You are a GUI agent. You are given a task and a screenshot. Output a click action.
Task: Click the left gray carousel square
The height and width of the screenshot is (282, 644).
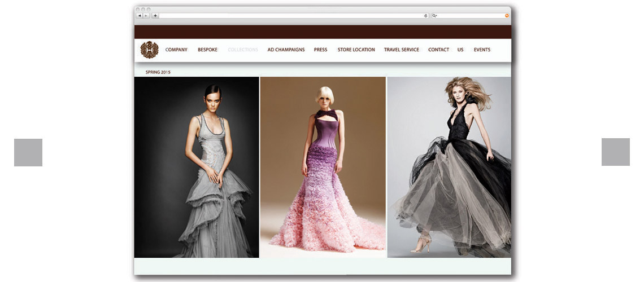pyautogui.click(x=28, y=152)
